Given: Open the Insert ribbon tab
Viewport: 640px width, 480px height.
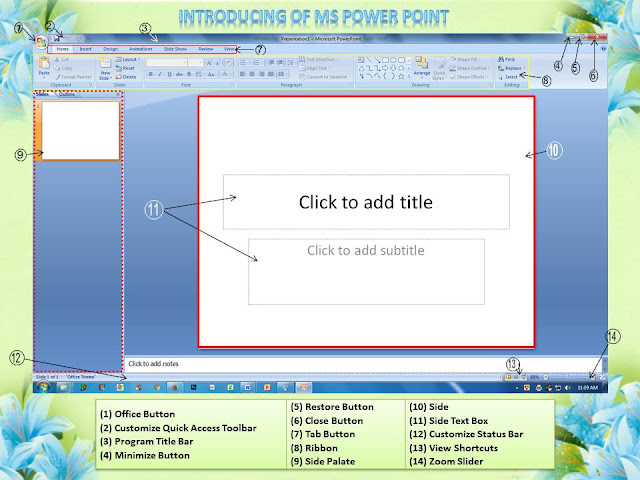Looking at the screenshot, I should click(85, 49).
